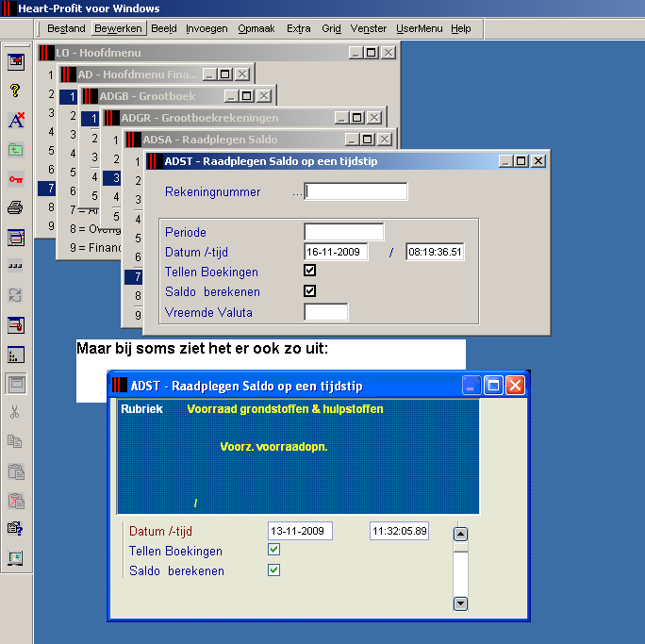Viewport: 645px width, 644px height.
Task: Click the three dots ellipsis toolbar icon
Action: click(x=16, y=266)
